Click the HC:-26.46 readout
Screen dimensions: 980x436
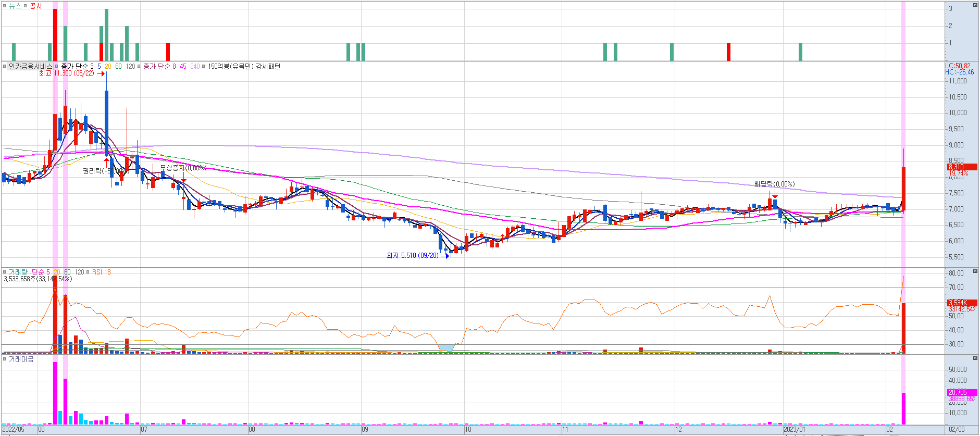tap(960, 72)
